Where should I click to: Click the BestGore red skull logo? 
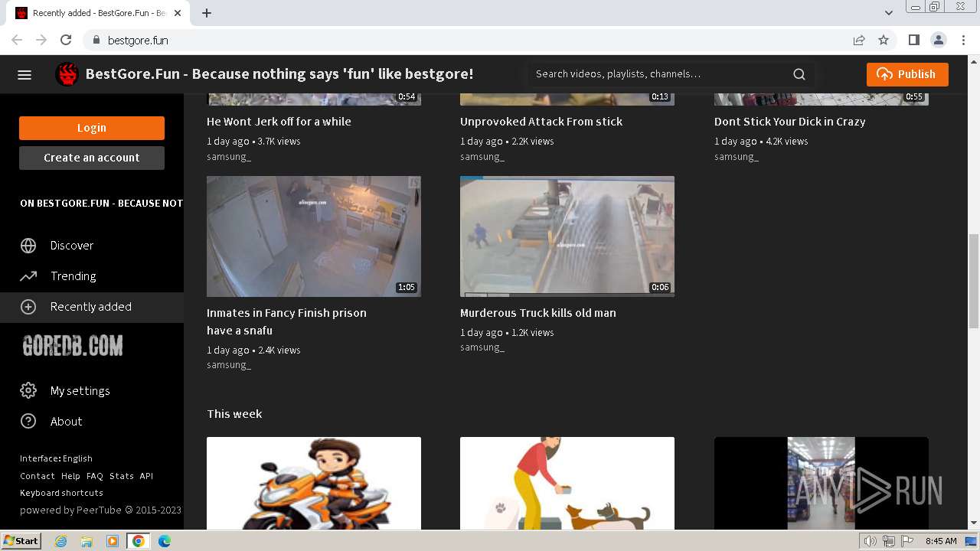(67, 74)
